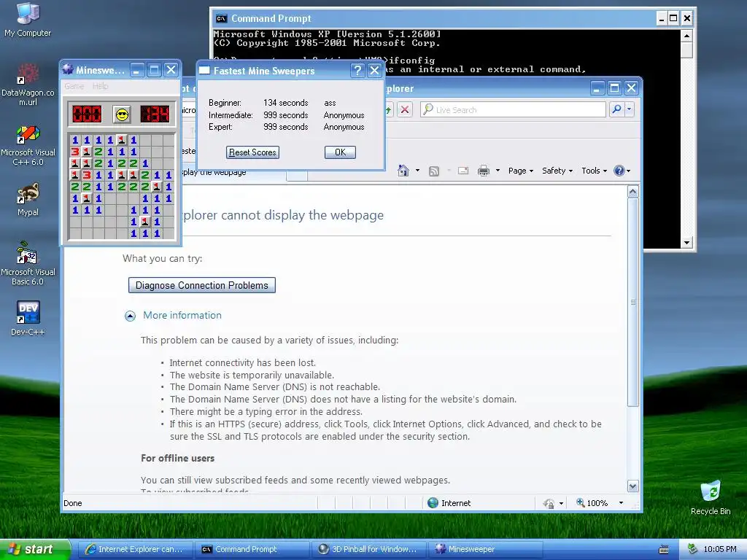747x560 pixels.
Task: Click the question mark help button in Fastest Mine Sweepers
Action: pos(357,71)
